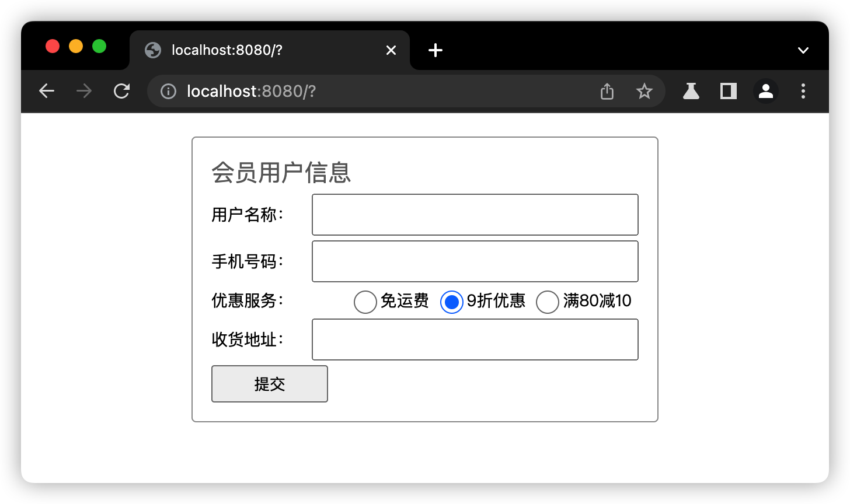Click the browser back arrow
Screen dimensions: 850x504
point(47,91)
